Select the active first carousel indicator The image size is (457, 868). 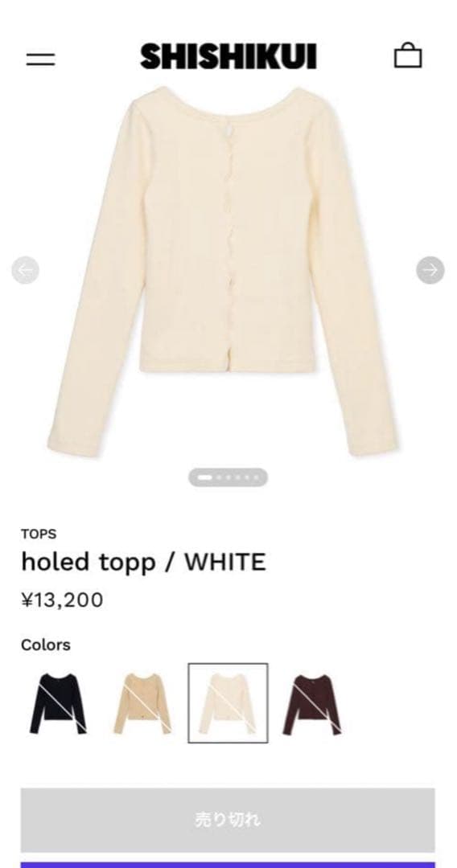click(204, 477)
